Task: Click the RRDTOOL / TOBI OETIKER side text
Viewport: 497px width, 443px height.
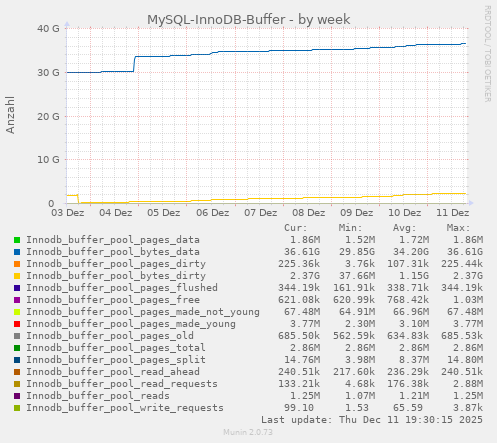Action: coord(487,54)
